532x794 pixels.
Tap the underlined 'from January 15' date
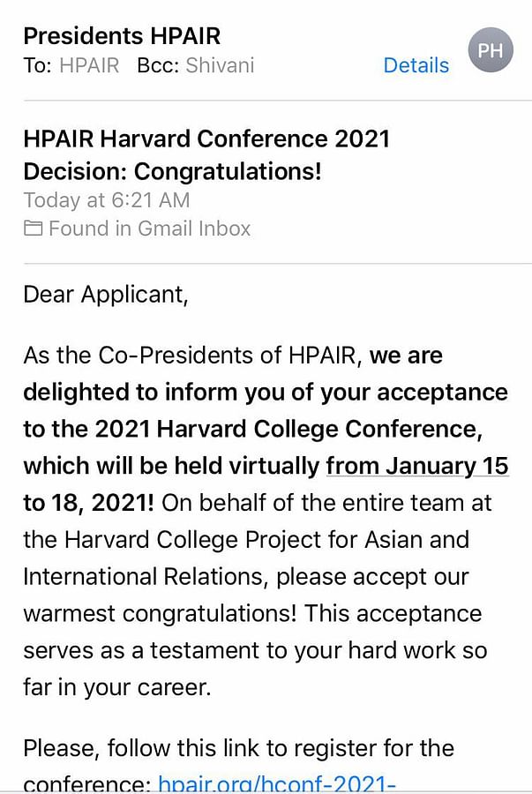417,466
